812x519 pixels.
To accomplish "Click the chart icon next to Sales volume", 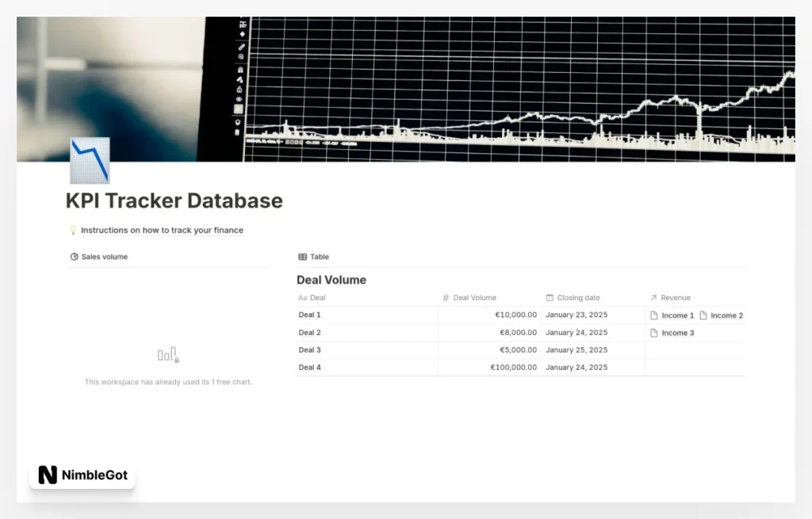I will (x=74, y=256).
